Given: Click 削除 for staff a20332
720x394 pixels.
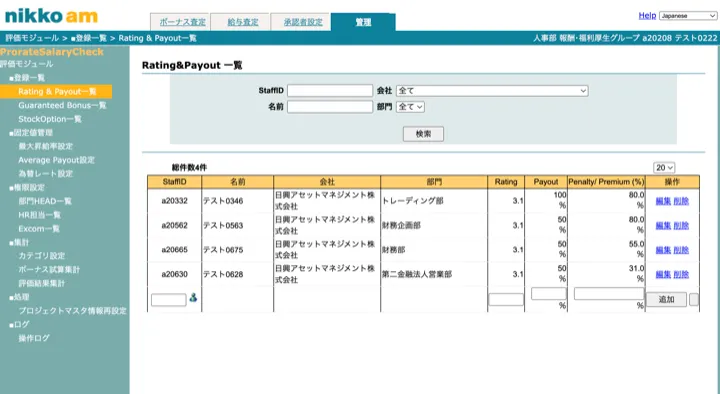Looking at the screenshot, I should 681,201.
